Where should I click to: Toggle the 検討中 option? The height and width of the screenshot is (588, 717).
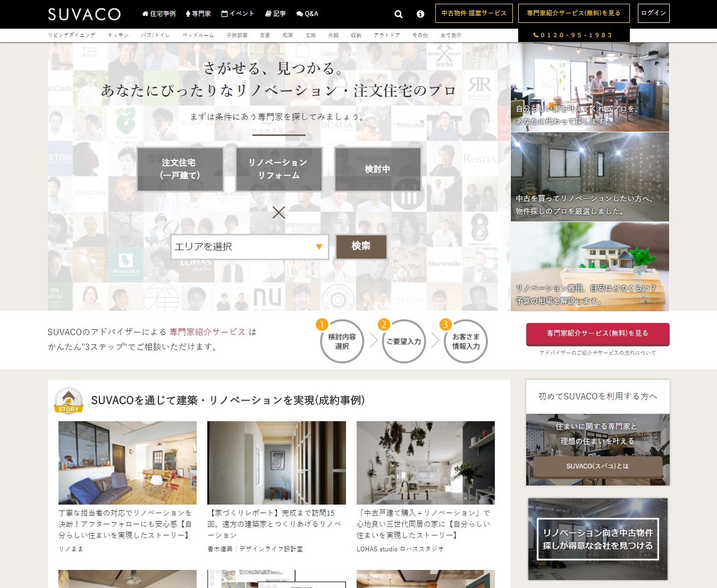(377, 169)
